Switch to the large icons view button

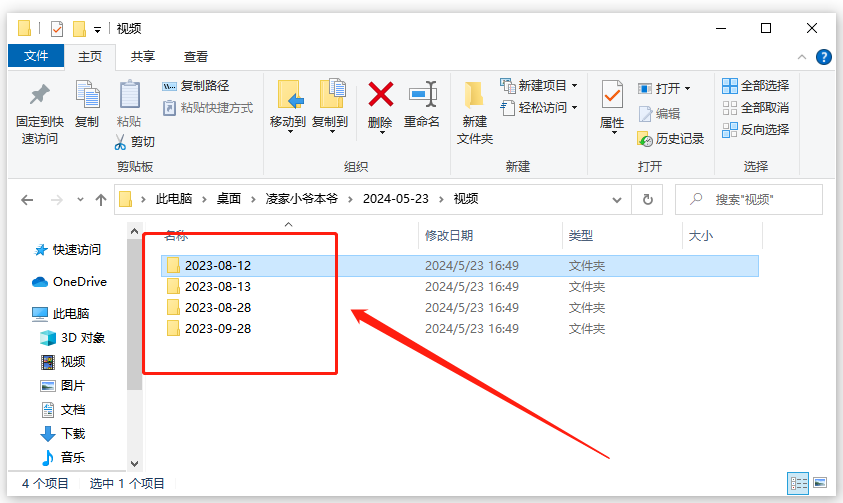[820, 483]
